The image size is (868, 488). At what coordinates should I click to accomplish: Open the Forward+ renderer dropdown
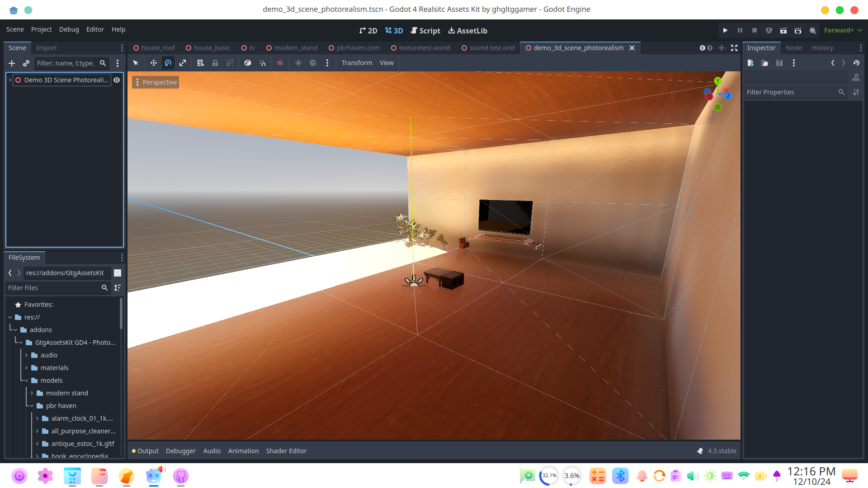pos(843,30)
